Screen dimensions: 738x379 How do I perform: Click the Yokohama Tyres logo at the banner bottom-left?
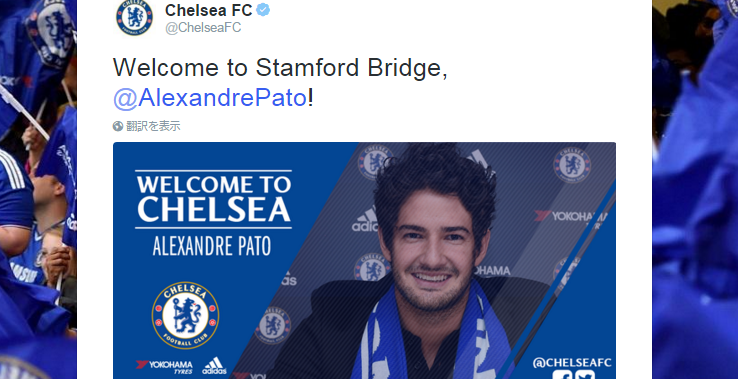coord(164,367)
